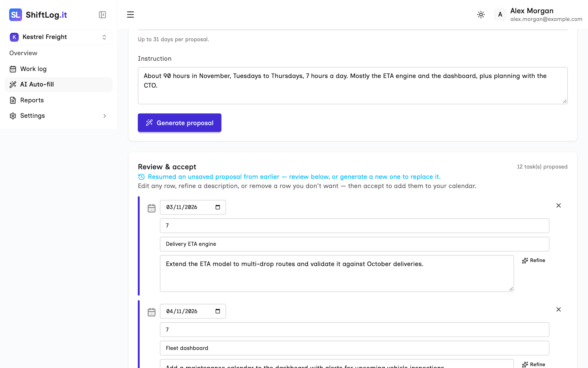Open the Work log page
The image size is (588, 368).
click(59, 69)
